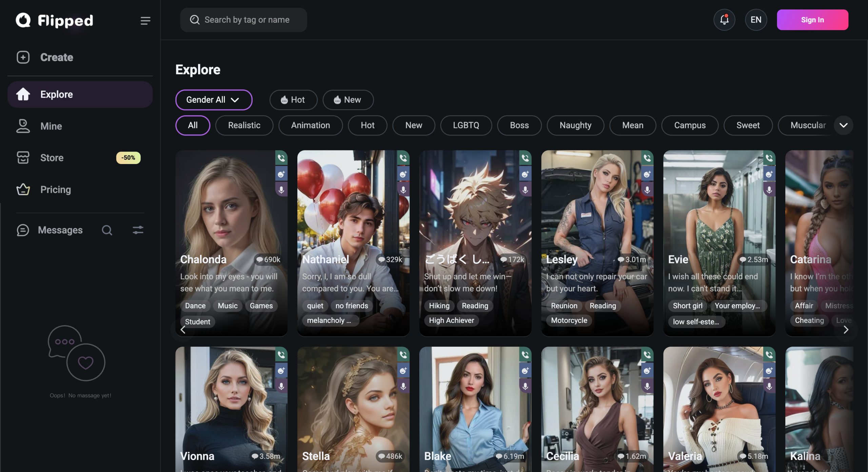Viewport: 868px width, 472px height.
Task: Open Catarina character card
Action: [x=819, y=243]
